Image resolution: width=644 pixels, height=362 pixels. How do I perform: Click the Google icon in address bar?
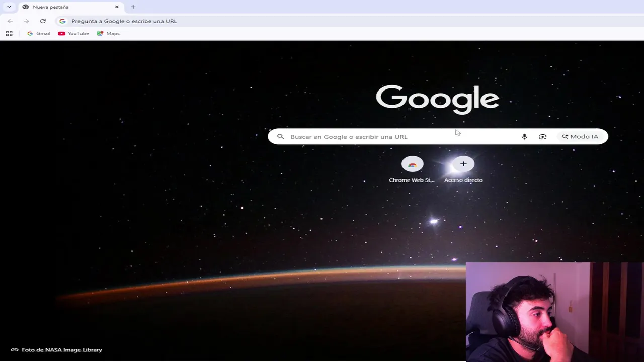(62, 21)
